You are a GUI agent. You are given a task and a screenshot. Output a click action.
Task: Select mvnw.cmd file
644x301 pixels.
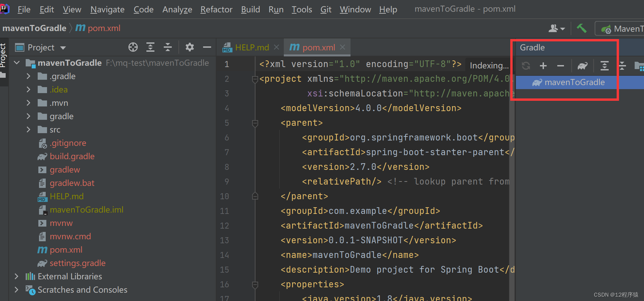coord(70,237)
